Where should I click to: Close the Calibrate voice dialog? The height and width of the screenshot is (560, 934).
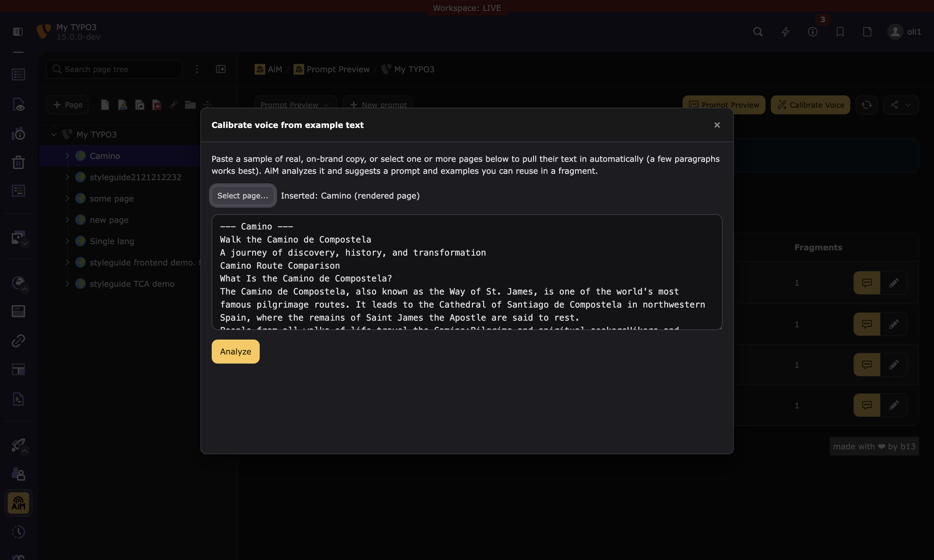(x=717, y=125)
